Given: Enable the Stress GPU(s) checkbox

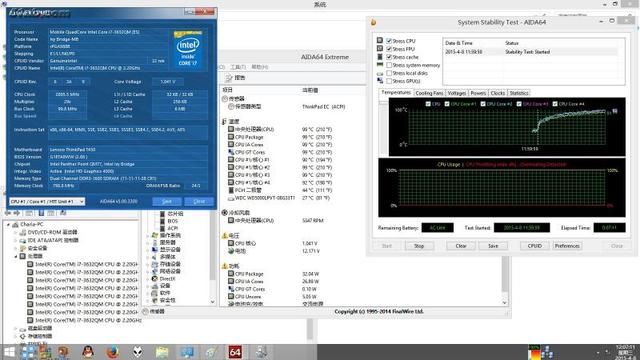Looking at the screenshot, I should pyautogui.click(x=389, y=81).
